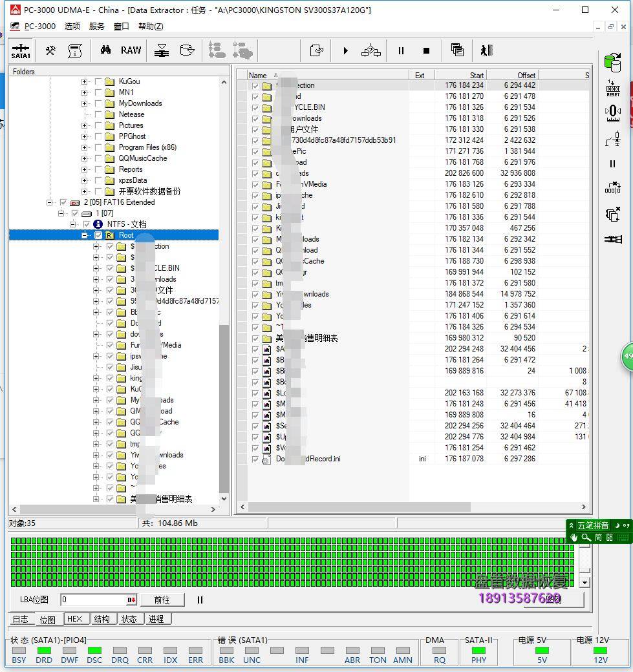Collapse the Root tree node
The image size is (633, 672).
pyautogui.click(x=85, y=236)
